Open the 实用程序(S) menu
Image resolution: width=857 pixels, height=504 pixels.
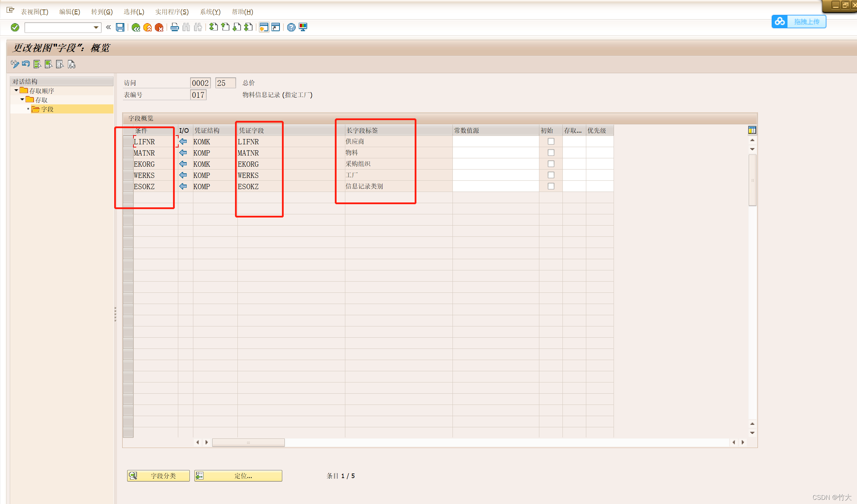[172, 12]
